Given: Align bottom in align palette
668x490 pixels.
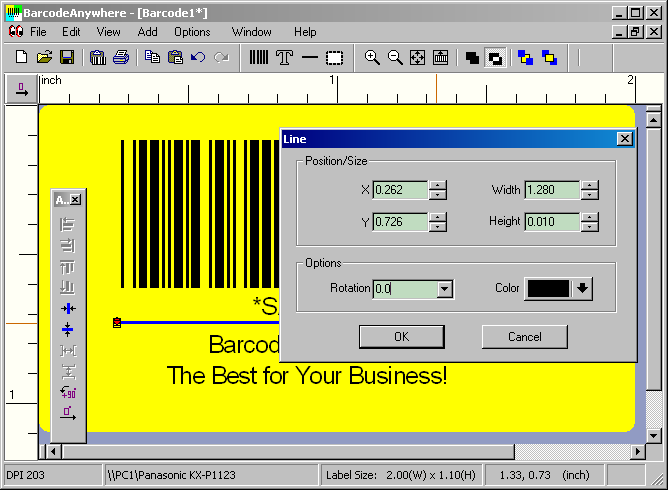Looking at the screenshot, I should point(68,288).
